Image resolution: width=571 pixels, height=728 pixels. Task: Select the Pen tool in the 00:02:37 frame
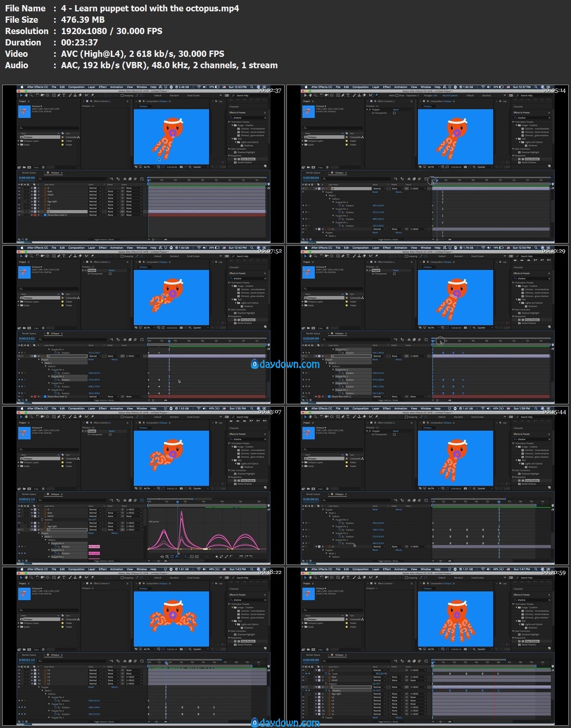click(x=59, y=95)
